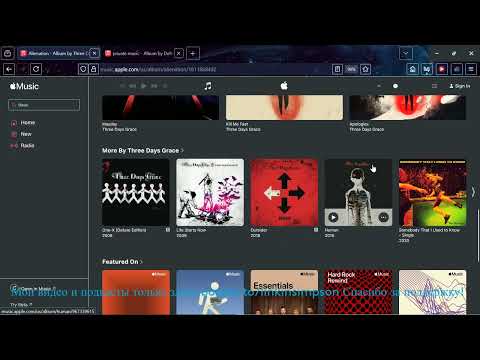Viewport: 480px width, 360px height.
Task: Click the music note icon in player
Action: pos(208,86)
